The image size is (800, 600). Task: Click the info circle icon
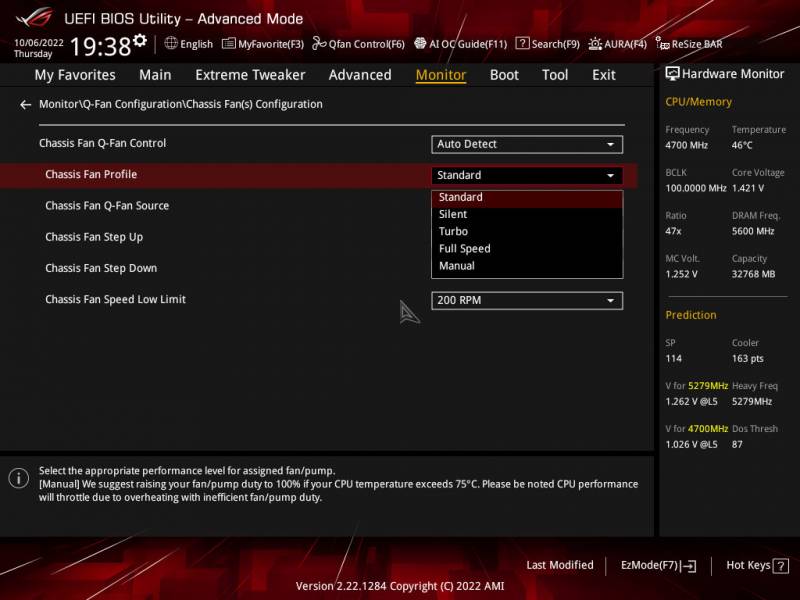[x=19, y=479]
